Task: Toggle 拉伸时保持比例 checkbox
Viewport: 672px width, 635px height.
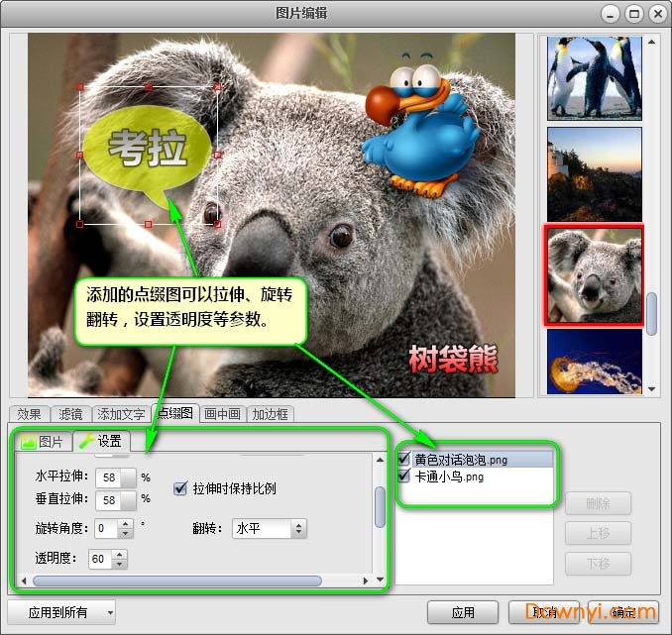Action: pos(180,488)
